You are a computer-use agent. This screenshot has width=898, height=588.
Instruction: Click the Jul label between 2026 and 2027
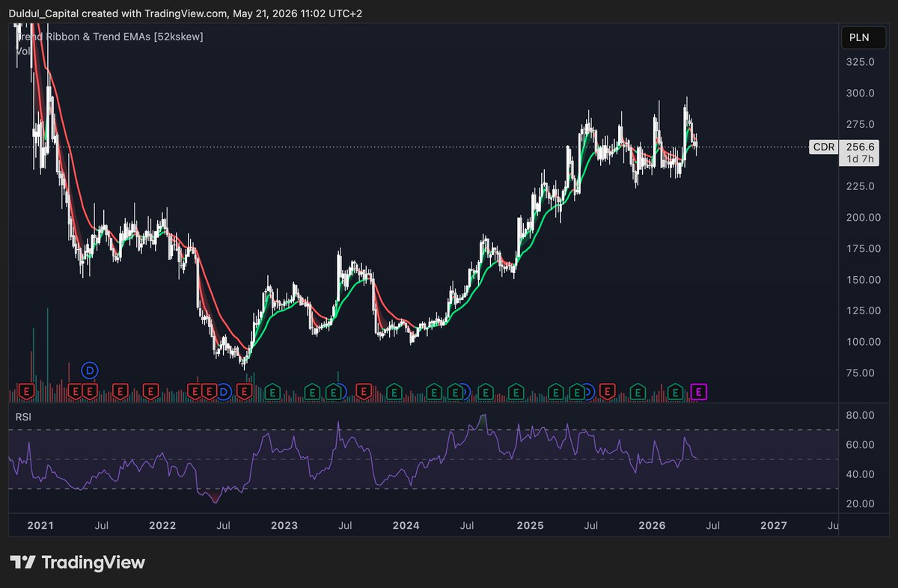[712, 526]
